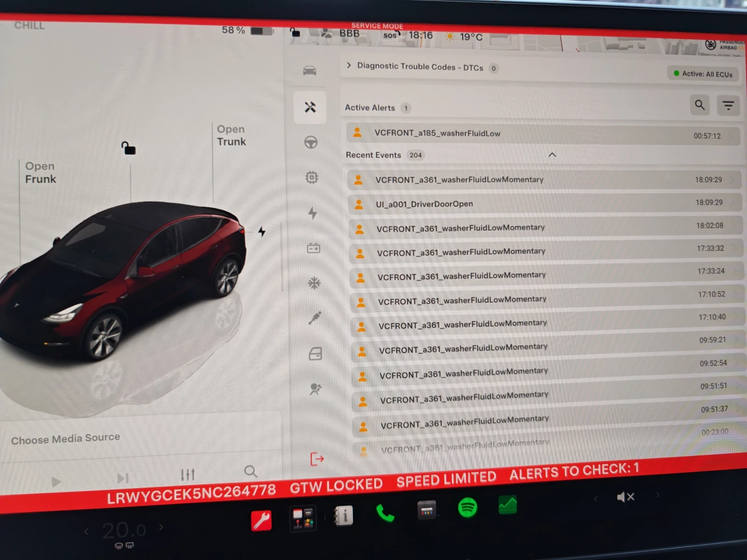Tap the Passenger Airbag indicator

[x=725, y=45]
